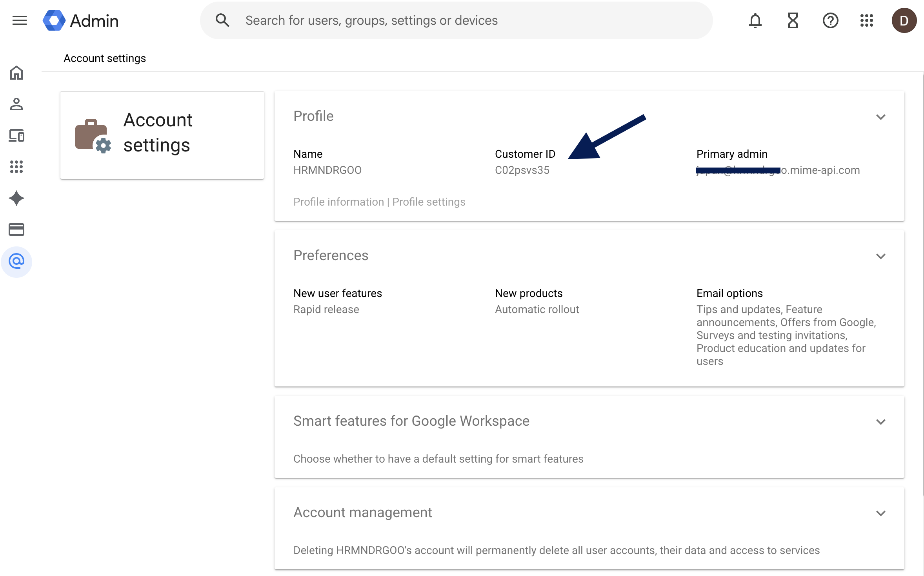Click the Primary admin email address
This screenshot has height=576, width=924.
pyautogui.click(x=778, y=170)
